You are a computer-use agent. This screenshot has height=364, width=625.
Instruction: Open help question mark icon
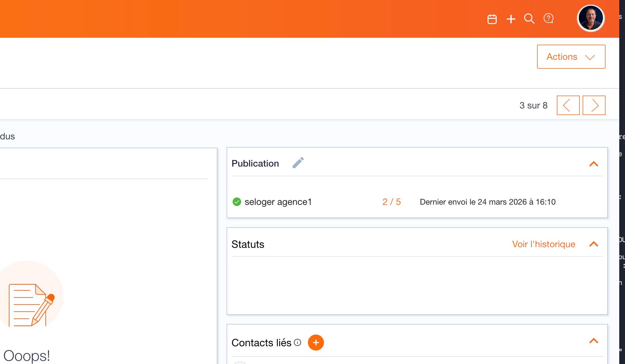[548, 19]
